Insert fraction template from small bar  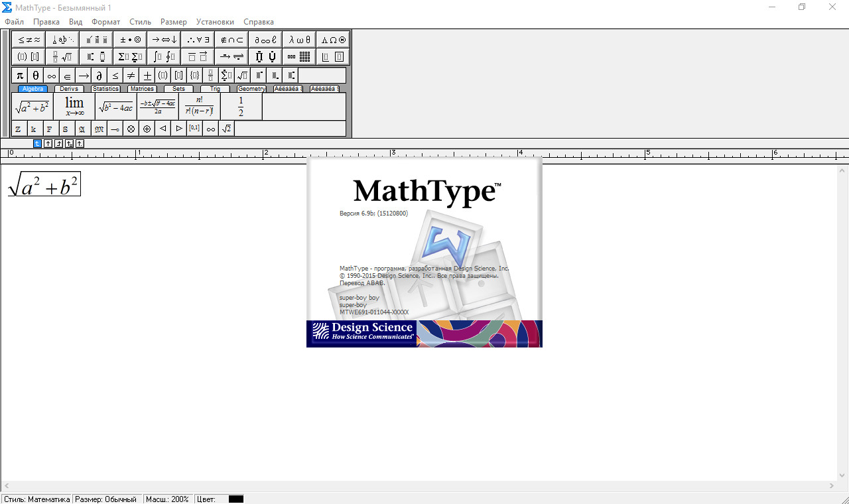point(211,76)
